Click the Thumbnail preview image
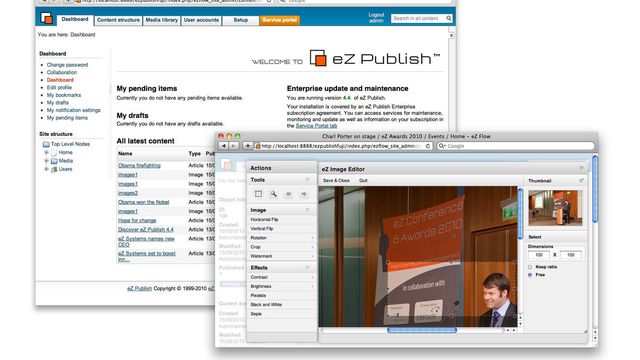This screenshot has width=640, height=360. click(x=555, y=208)
